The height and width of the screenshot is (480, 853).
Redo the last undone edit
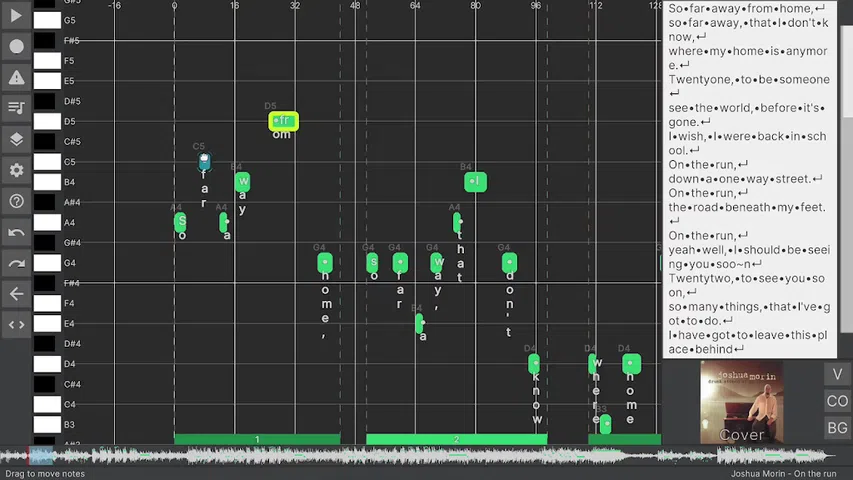point(16,263)
